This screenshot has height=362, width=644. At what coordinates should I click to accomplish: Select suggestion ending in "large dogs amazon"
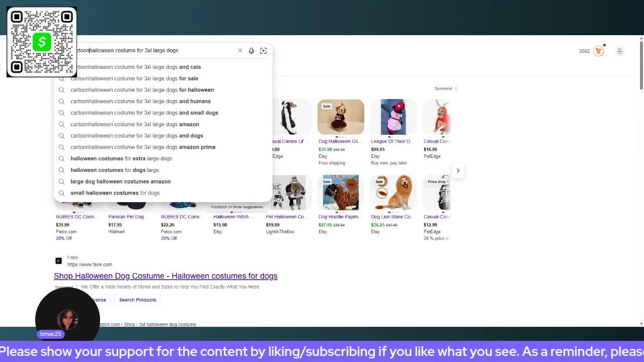pos(163,124)
